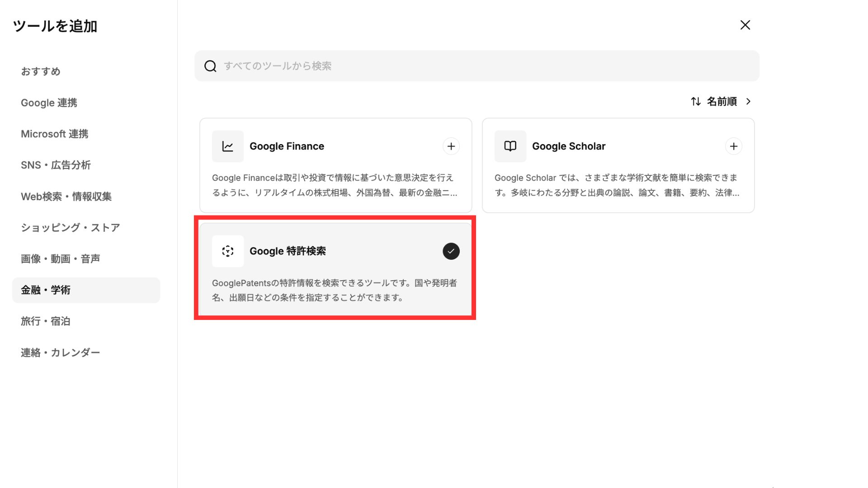The image size is (868, 488).
Task: Open ショッピング・ストア category
Action: click(71, 228)
